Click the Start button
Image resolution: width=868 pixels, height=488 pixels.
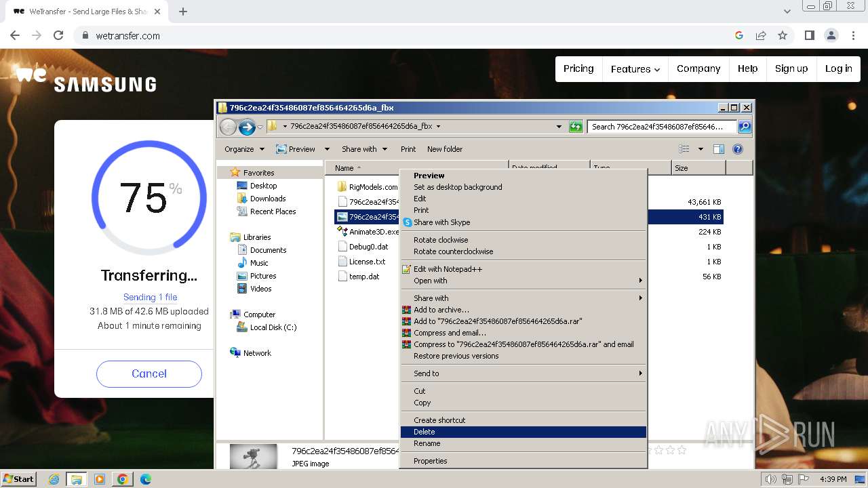coord(19,479)
